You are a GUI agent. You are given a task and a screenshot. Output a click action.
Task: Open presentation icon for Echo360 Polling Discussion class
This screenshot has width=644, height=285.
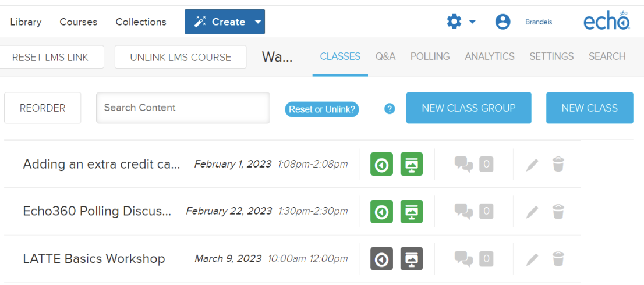412,211
